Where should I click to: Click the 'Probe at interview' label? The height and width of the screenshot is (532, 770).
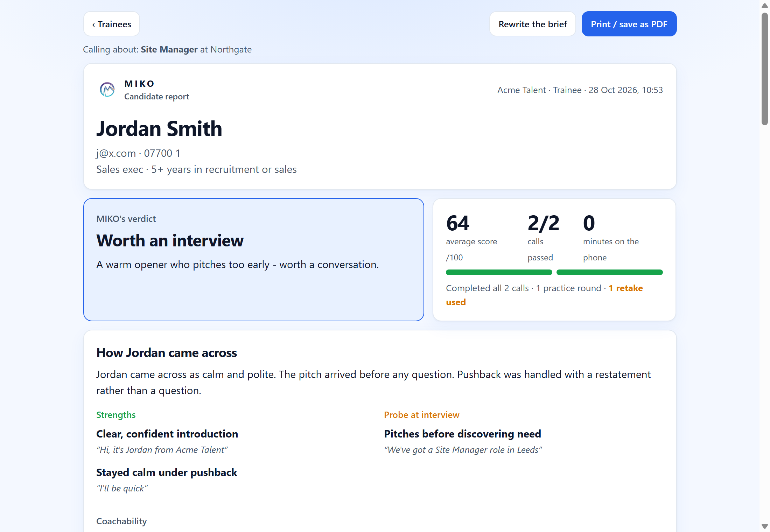[x=421, y=415]
